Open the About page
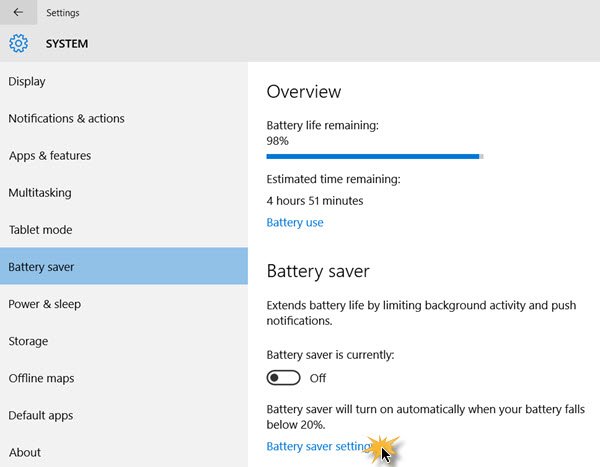 25,452
